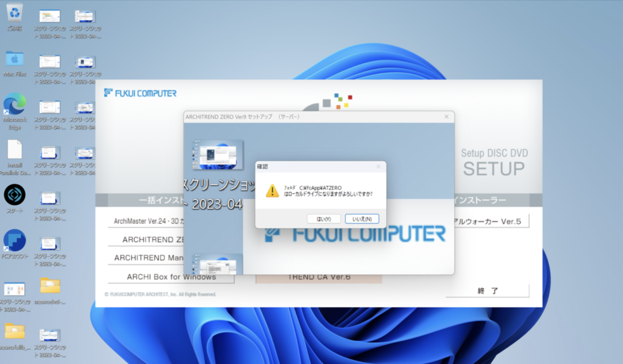Select TREND CA Ver.6 installer entry
623x364 pixels.
[x=318, y=277]
